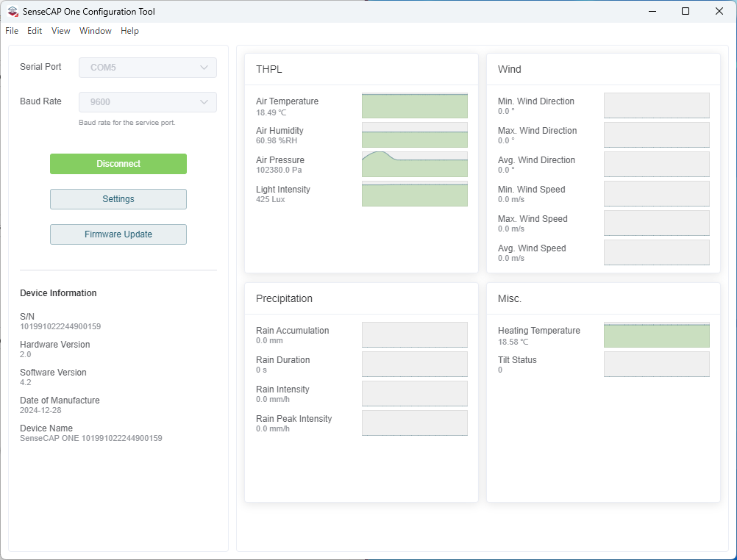Maximize the SenseCAP window
This screenshot has width=737, height=560.
click(x=686, y=11)
